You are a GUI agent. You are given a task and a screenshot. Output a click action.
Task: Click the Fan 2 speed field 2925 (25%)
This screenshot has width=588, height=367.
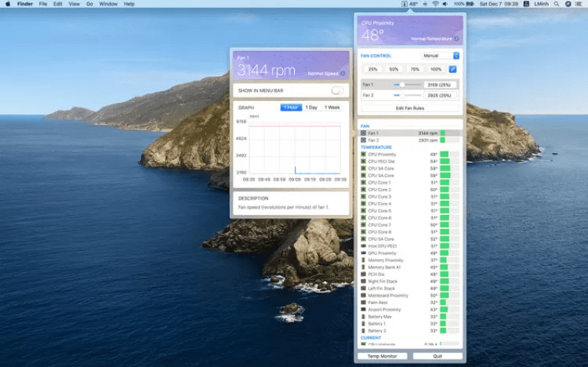click(440, 96)
